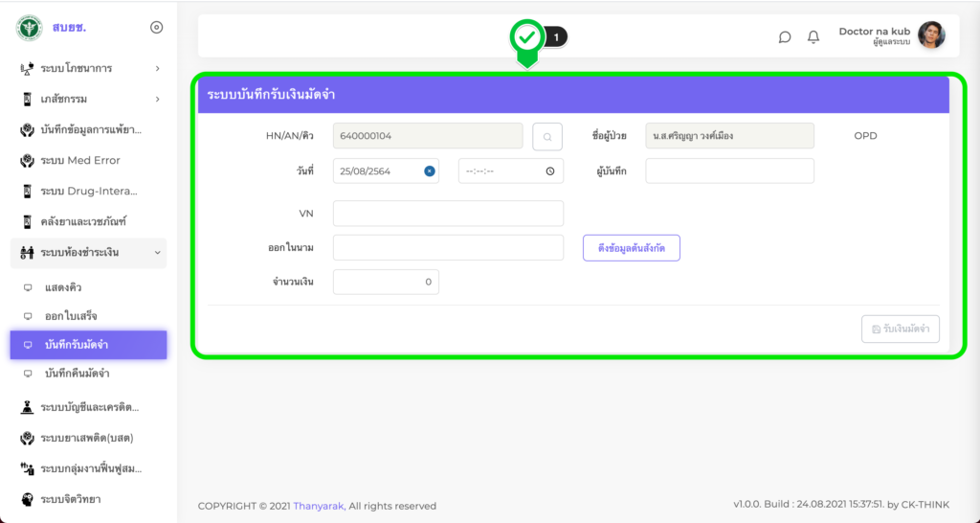Select บันทึกคืนมัดจำ in the sidebar
The image size is (980, 523).
(x=77, y=374)
